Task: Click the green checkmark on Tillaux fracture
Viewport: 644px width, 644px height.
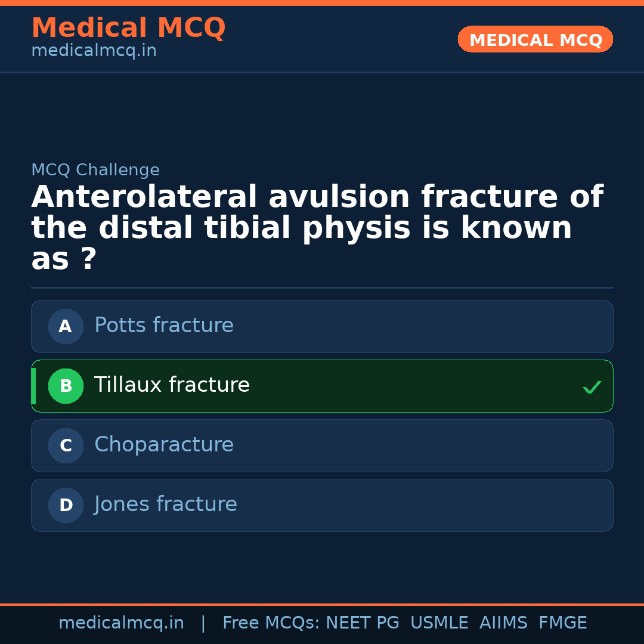Action: (592, 388)
